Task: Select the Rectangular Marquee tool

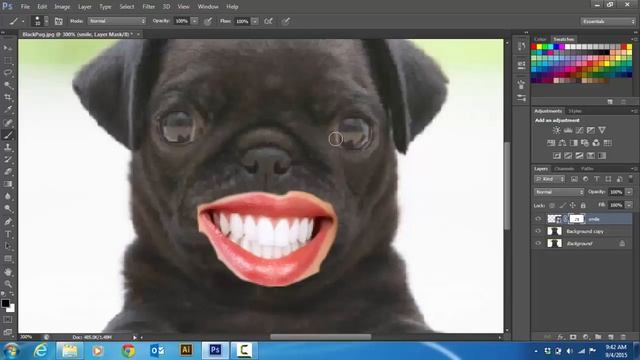Action: click(8, 60)
